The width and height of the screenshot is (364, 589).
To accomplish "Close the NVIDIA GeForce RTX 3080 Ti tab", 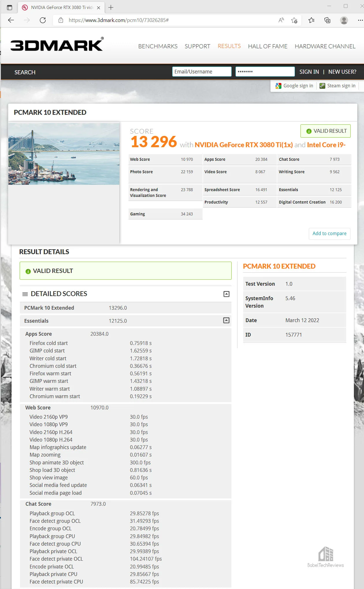I will click(99, 8).
